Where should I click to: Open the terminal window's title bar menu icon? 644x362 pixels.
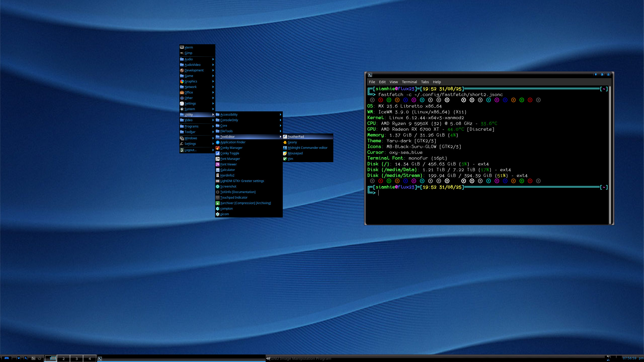pos(370,75)
